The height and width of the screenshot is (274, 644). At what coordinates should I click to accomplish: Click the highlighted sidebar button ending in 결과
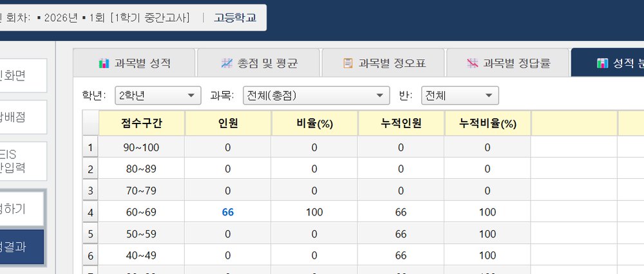click(x=22, y=247)
